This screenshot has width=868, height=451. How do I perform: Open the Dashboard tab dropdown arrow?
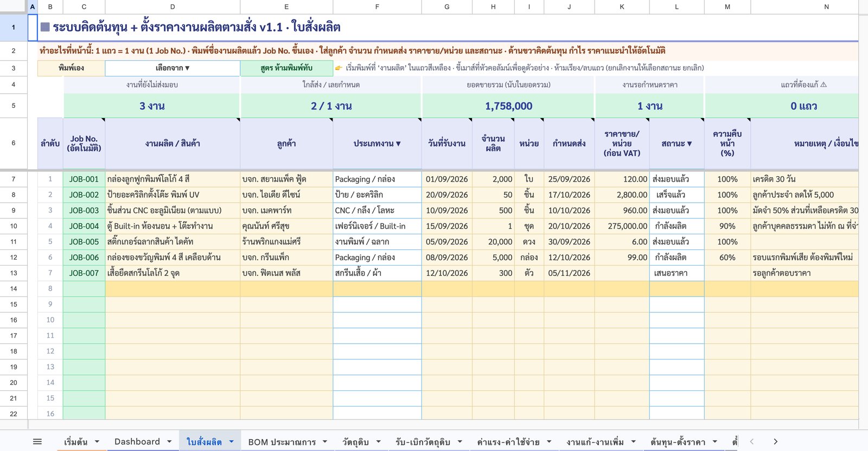click(169, 442)
